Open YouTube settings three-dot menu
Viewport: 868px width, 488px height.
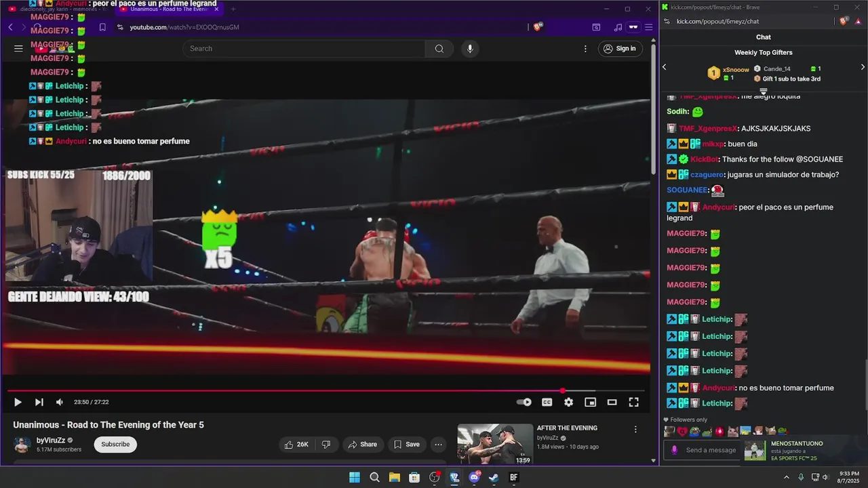pos(585,49)
